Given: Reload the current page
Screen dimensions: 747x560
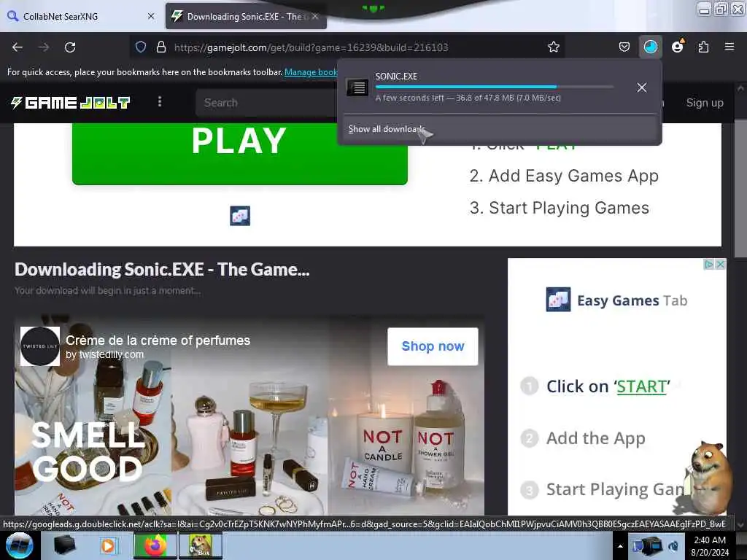Looking at the screenshot, I should click(70, 47).
